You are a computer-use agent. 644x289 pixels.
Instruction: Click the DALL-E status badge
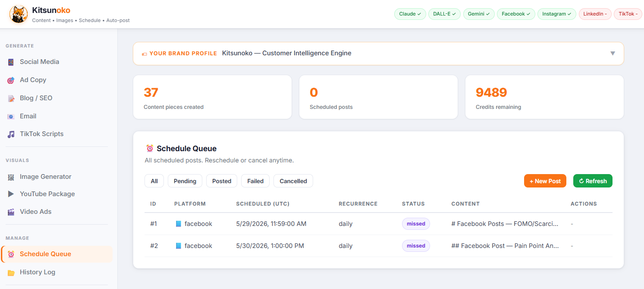pyautogui.click(x=445, y=14)
